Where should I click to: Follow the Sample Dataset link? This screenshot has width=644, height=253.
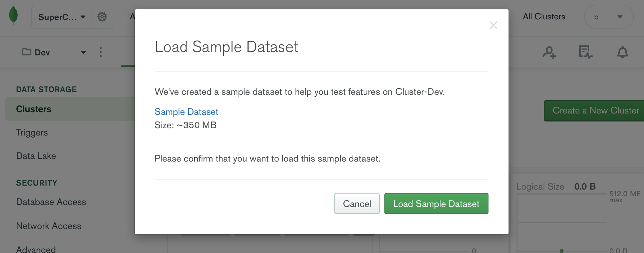pos(186,112)
